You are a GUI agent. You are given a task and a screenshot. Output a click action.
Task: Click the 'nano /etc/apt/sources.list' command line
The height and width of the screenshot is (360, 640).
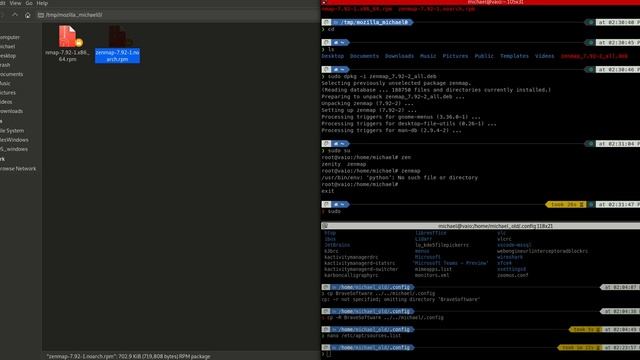click(x=364, y=336)
